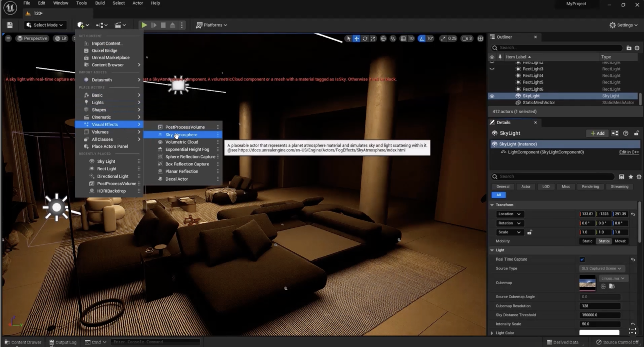Expand the Light Color property
Screen dimensions: 644x347
pos(492,333)
